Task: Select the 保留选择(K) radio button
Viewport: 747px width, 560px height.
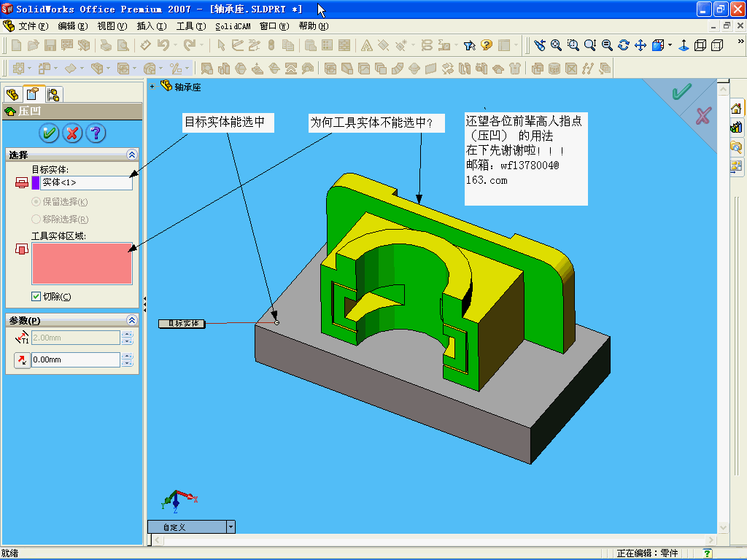Action: pyautogui.click(x=36, y=202)
